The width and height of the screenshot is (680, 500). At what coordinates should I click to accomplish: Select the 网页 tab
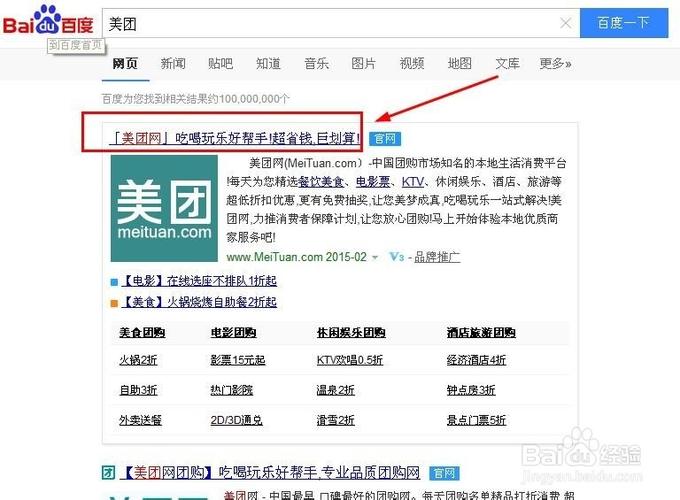(x=125, y=64)
